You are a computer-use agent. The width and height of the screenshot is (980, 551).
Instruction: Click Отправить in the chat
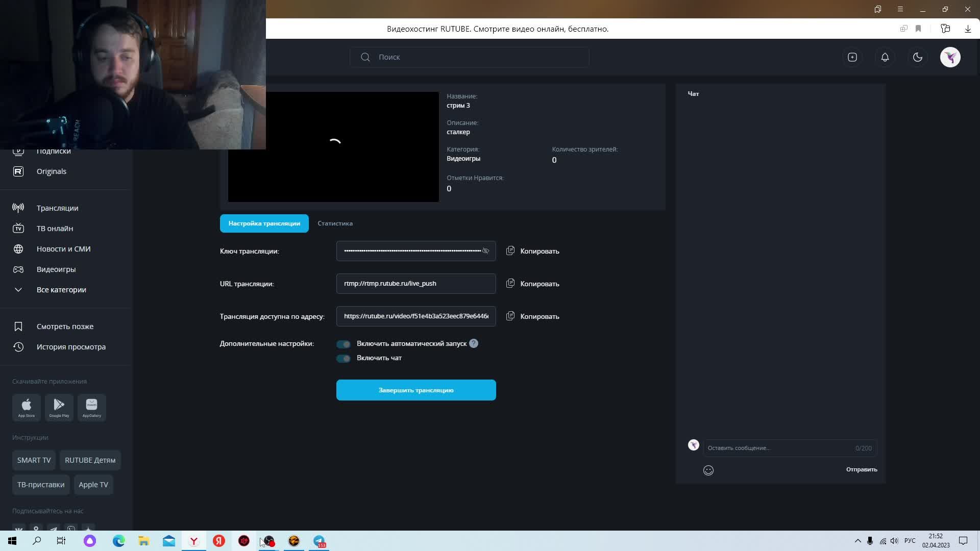point(861,469)
